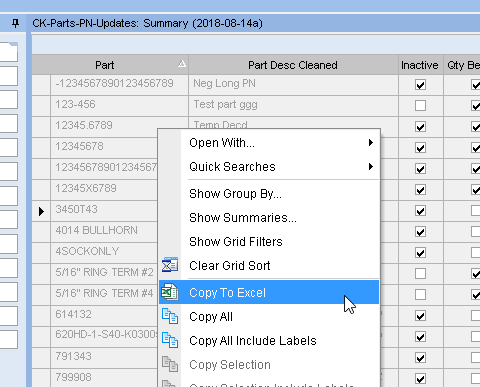Screen dimensions: 480x387
Task: Click description cell Neg Long PN
Action: point(293,85)
